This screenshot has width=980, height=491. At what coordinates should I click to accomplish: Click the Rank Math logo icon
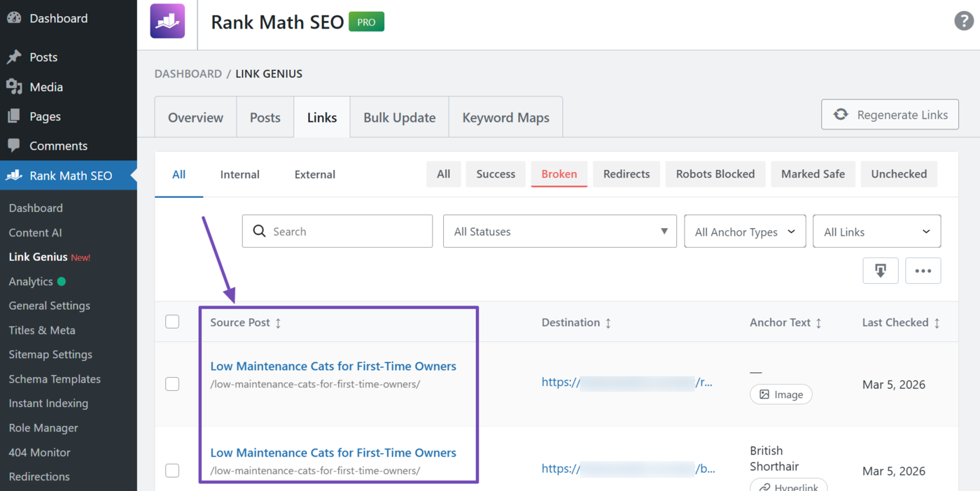(167, 21)
